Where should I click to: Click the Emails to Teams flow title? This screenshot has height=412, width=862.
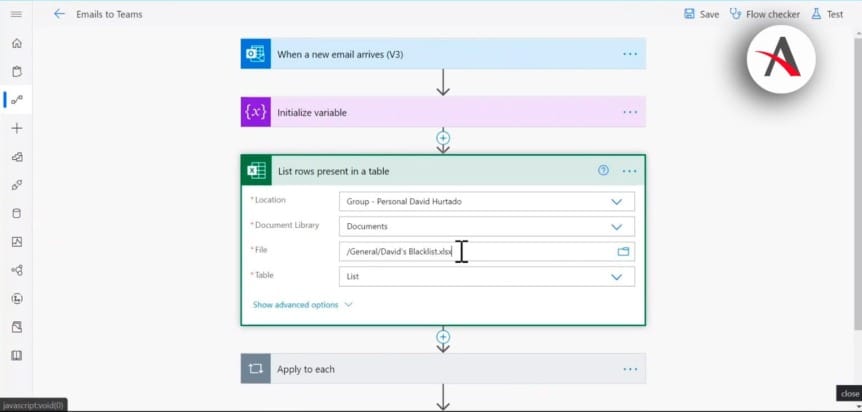[109, 14]
